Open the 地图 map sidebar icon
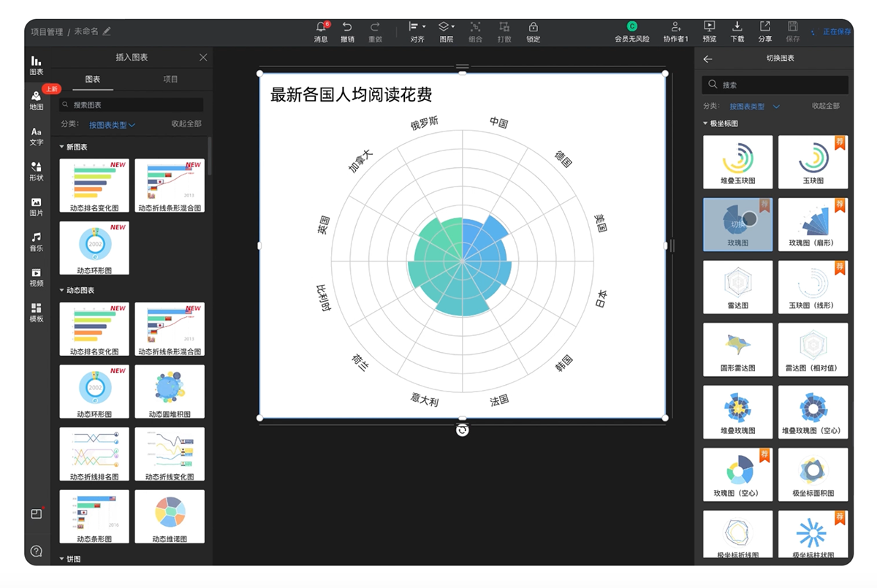This screenshot has height=588, width=877. click(x=36, y=101)
